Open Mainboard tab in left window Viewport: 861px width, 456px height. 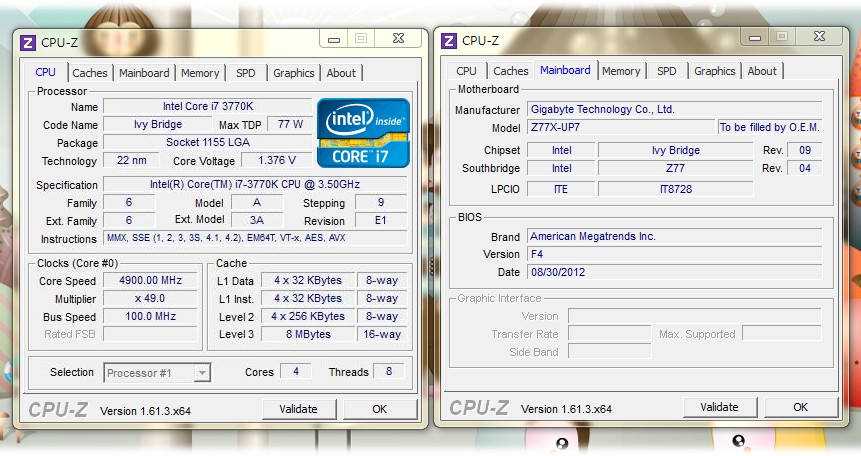[x=144, y=73]
